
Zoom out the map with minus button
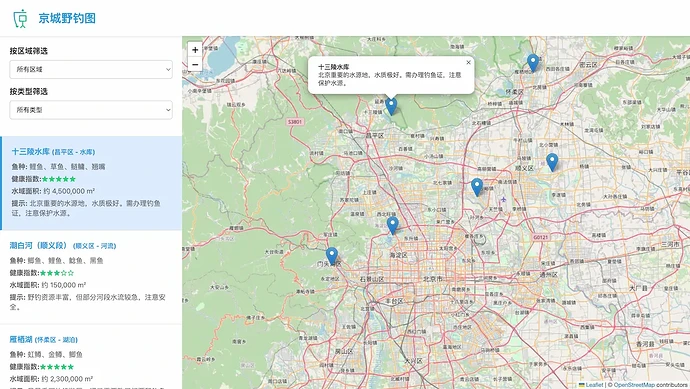[195, 64]
